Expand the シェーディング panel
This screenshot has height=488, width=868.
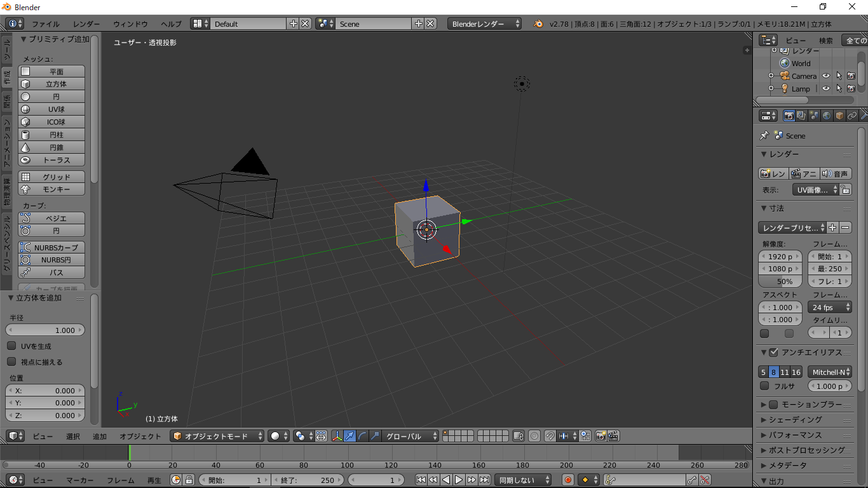pos(794,419)
